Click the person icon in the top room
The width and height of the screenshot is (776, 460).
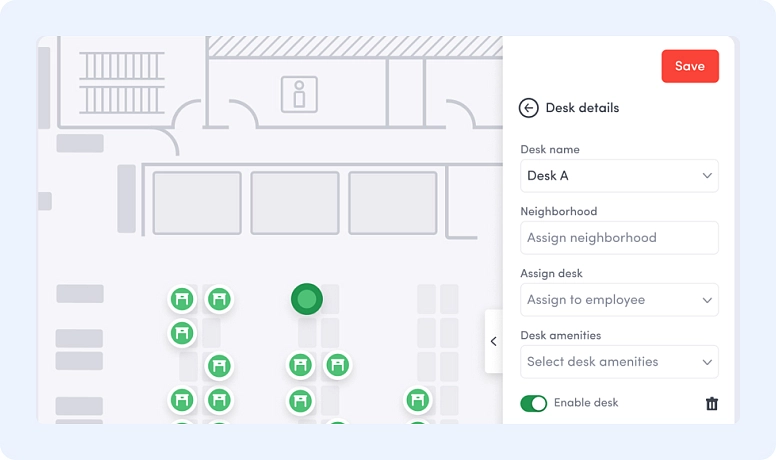(x=298, y=94)
